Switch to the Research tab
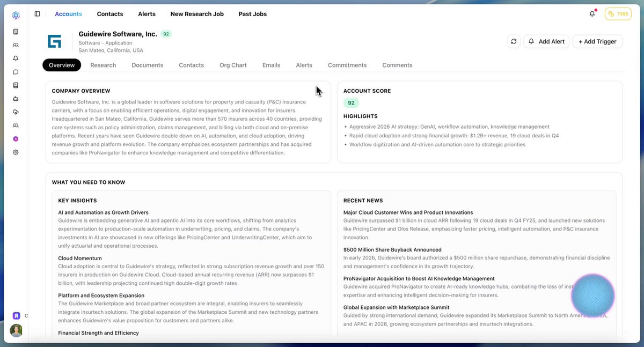 [103, 65]
